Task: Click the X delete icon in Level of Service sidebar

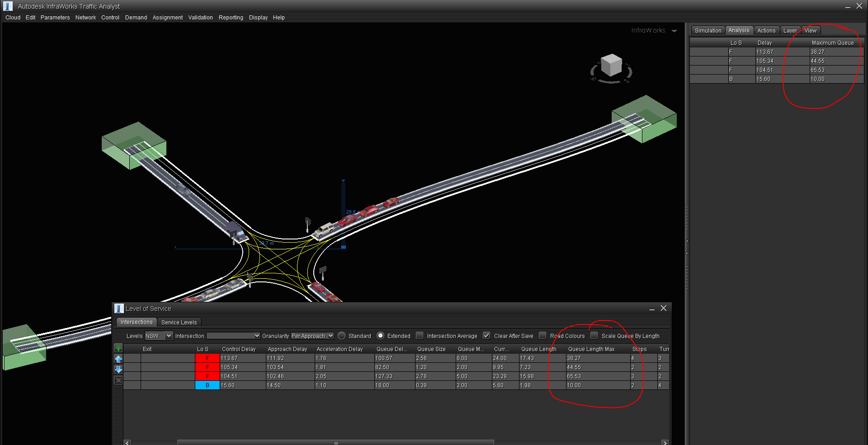Action: point(118,380)
